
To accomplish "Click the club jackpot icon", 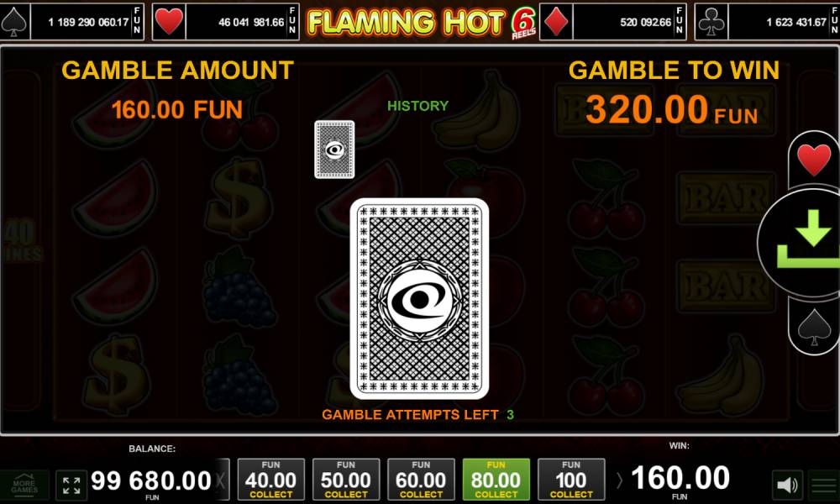I will coord(711,22).
